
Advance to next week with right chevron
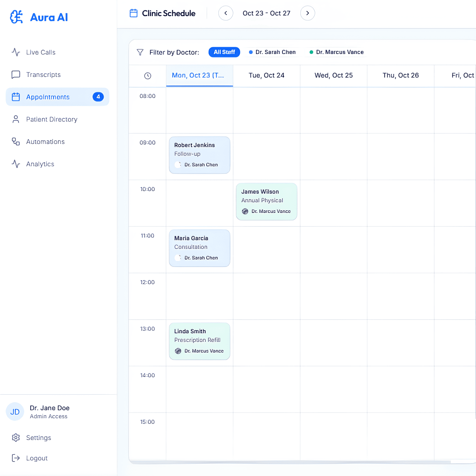coord(308,13)
